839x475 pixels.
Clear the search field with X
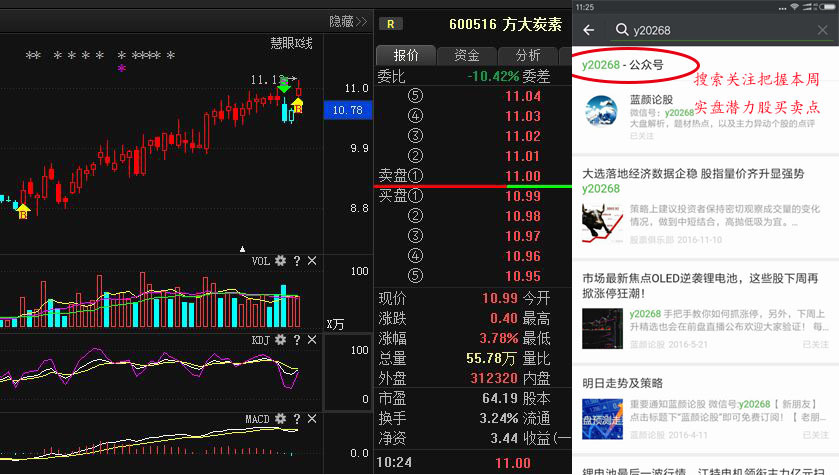coord(822,30)
